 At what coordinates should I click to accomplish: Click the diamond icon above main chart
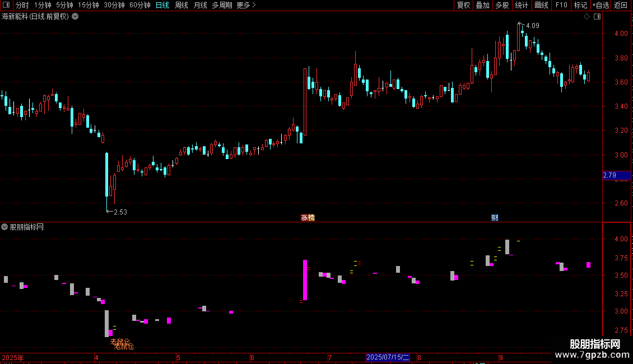pos(587,17)
